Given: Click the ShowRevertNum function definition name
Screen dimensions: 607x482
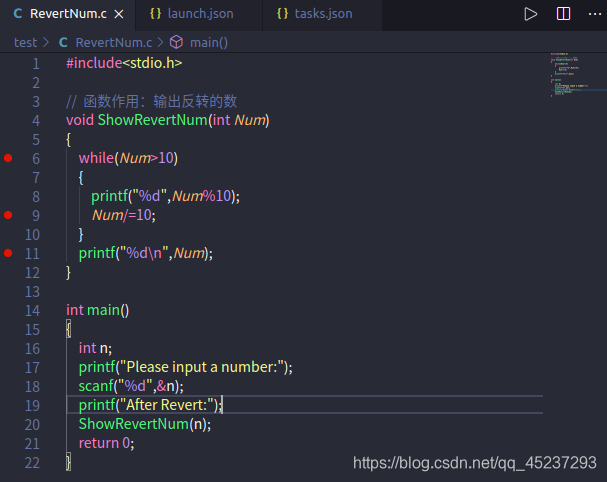Looking at the screenshot, I should click(153, 120).
